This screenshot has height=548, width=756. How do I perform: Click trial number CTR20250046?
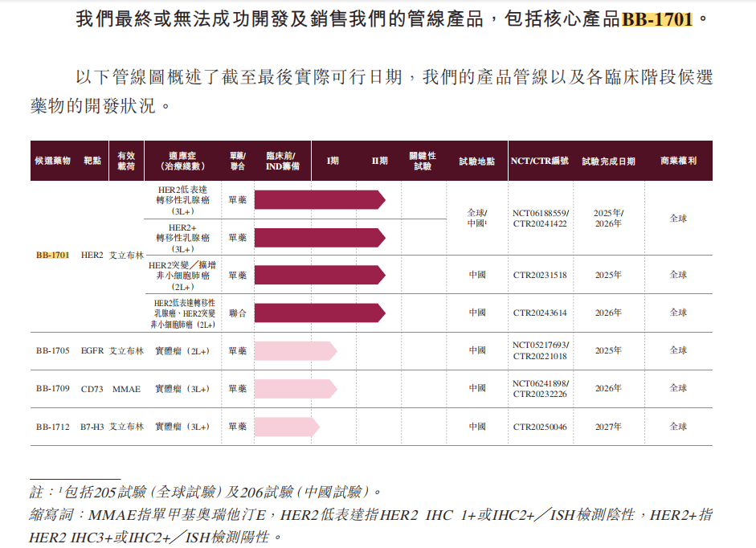point(540,427)
